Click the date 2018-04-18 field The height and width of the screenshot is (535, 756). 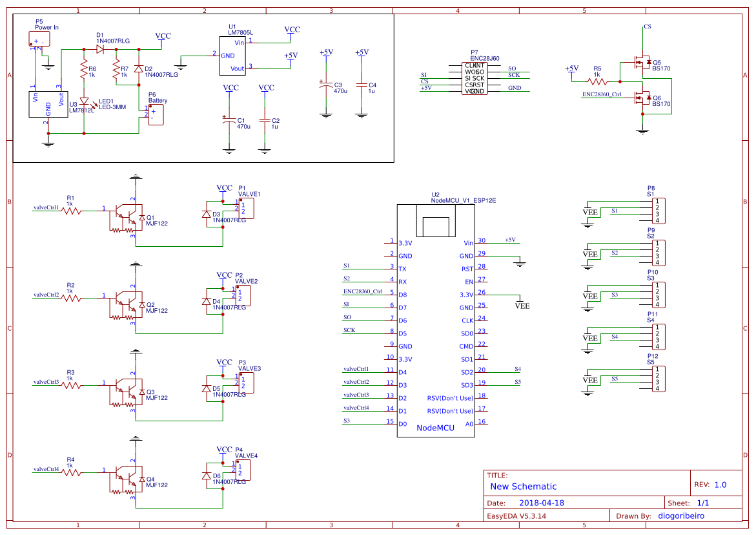[x=542, y=503]
